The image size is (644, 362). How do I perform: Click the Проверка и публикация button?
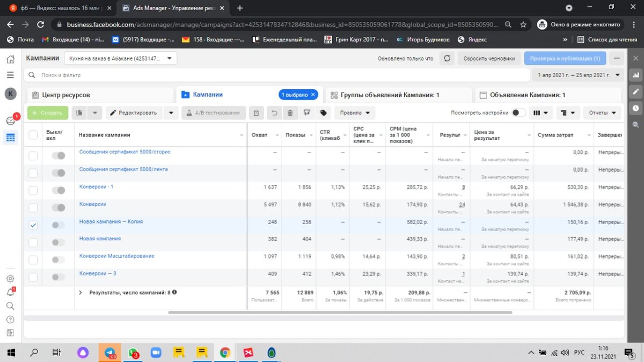(565, 58)
